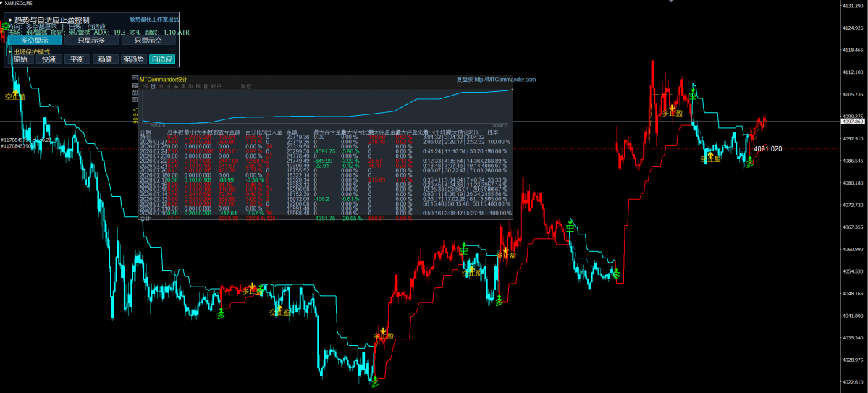Click the first icon left of MTCommander统计 title
This screenshot has width=868, height=393.
pos(135,78)
